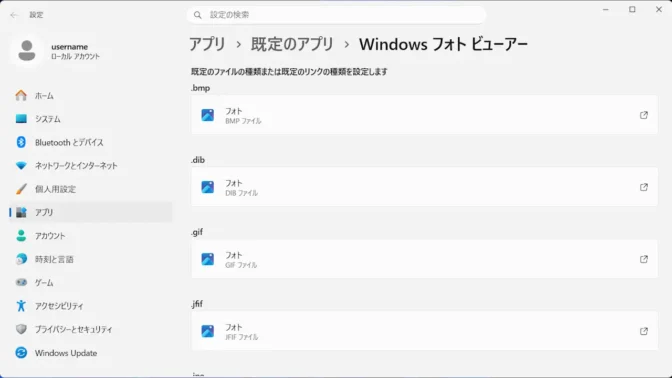Maximize the Settings window
The image size is (672, 378).
coord(632,9)
